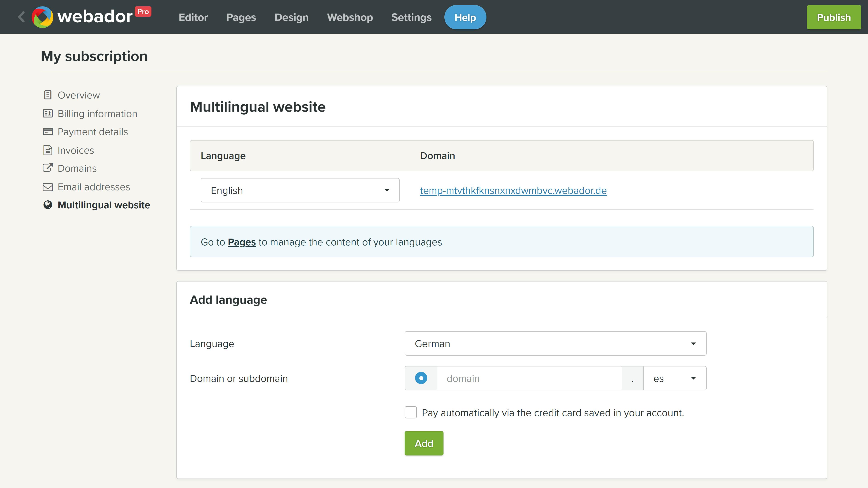Open the es domain extension dropdown
This screenshot has height=488, width=868.
[x=674, y=378]
